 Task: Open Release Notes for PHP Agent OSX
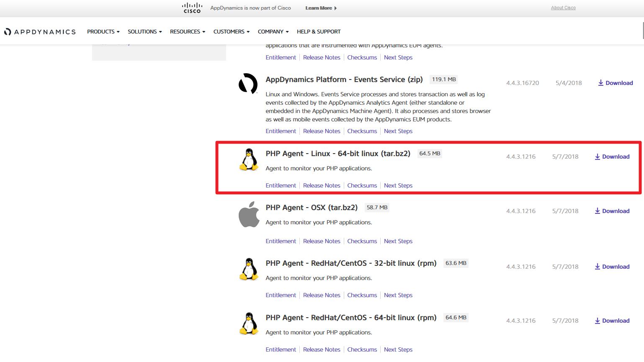[x=322, y=241]
